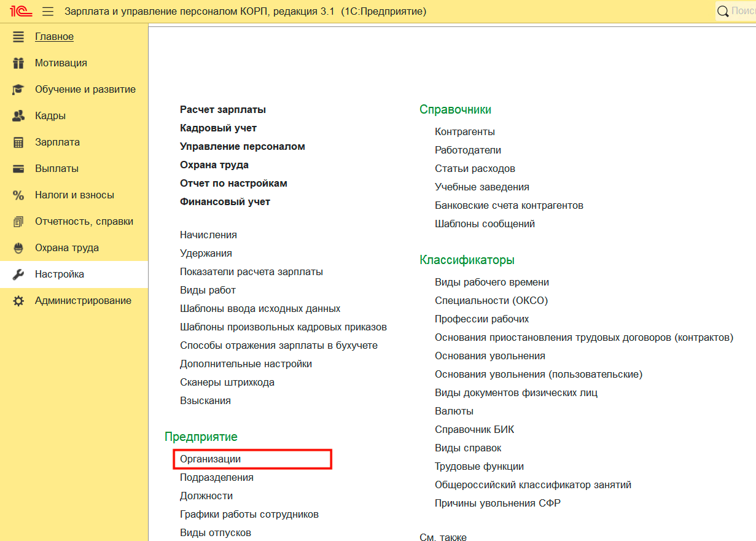Click the graduation cap icon for Обучение
This screenshot has height=541, width=756.
pyautogui.click(x=18, y=90)
